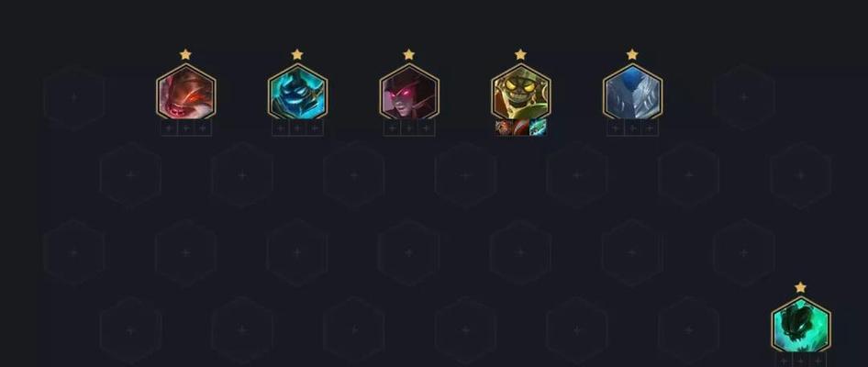Select the glowing blue spectral champion
868x367 pixels.
[x=298, y=92]
